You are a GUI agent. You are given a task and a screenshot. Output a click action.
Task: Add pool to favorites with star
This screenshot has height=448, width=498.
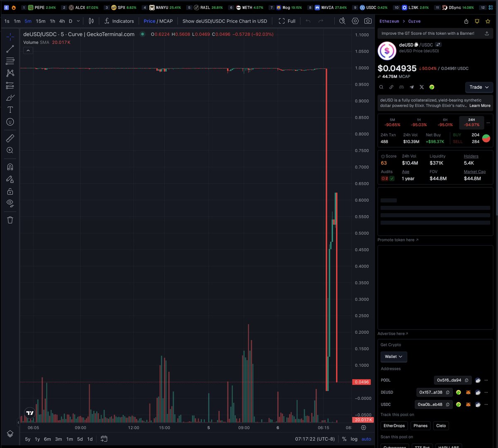coord(488,21)
